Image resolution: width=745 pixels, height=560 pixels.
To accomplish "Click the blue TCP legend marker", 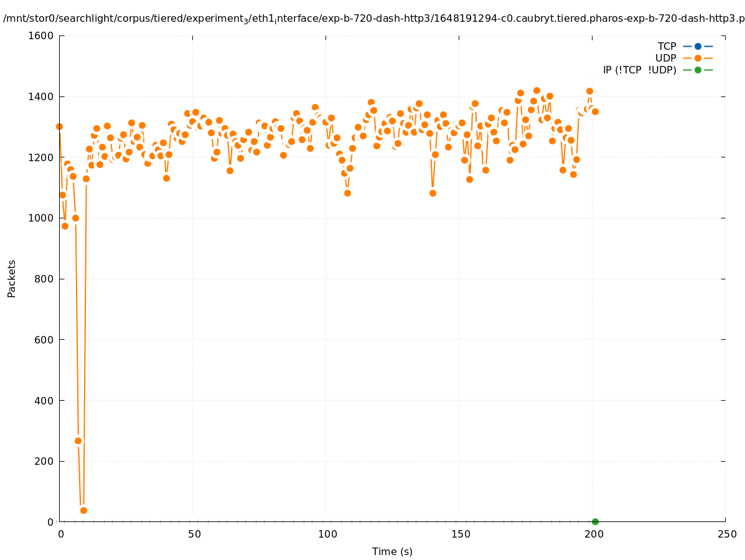I will tap(698, 46).
